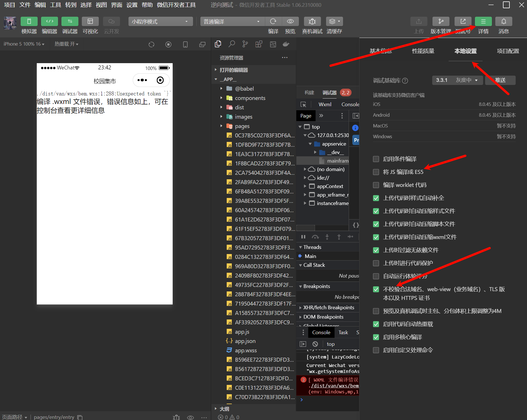Open the debug base library version dropdown

tap(457, 80)
